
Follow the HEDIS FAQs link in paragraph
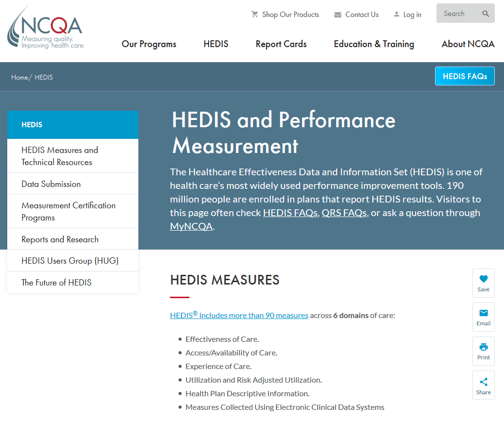pos(290,213)
